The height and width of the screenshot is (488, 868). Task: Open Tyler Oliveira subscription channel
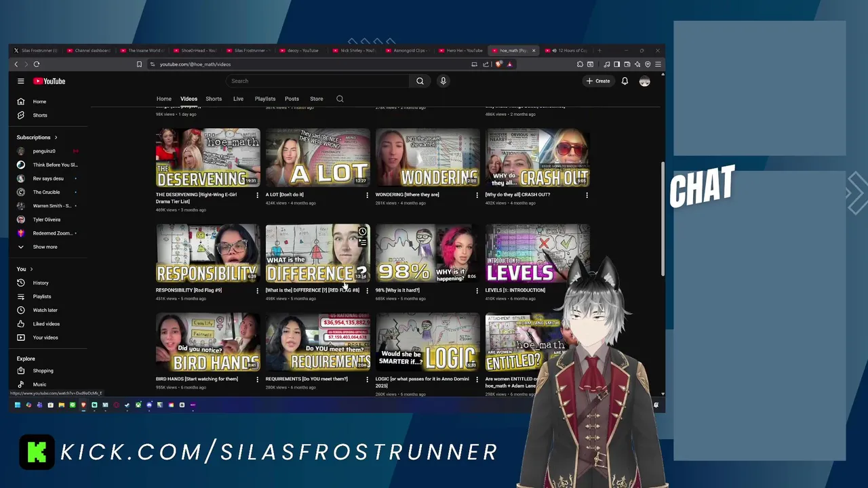47,220
